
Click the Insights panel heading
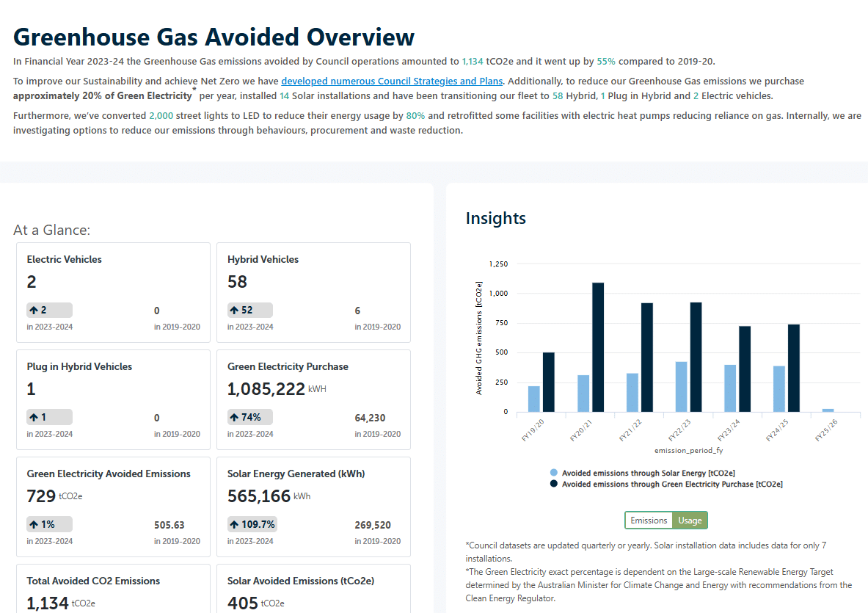pos(496,218)
